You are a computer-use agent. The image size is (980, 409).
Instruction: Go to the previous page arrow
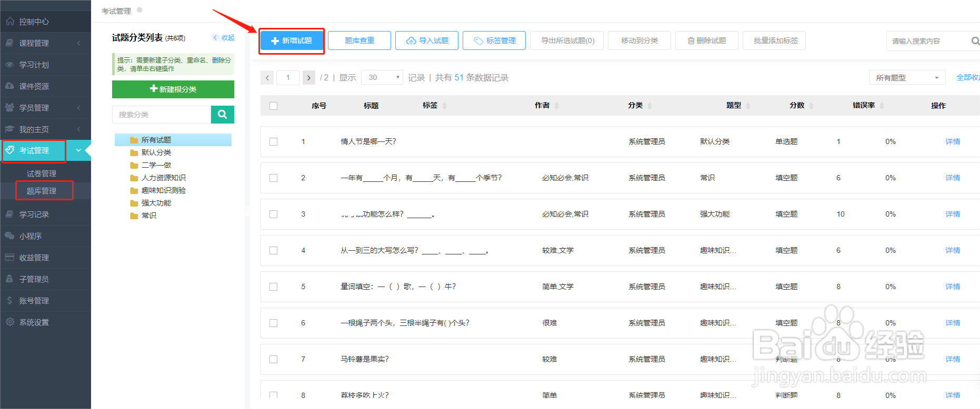pyautogui.click(x=267, y=77)
